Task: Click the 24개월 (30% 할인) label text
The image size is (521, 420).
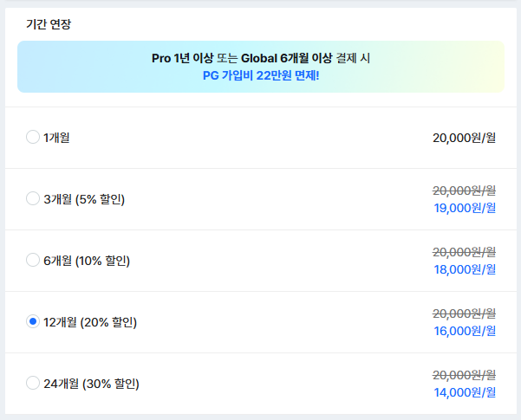Action: click(x=91, y=384)
